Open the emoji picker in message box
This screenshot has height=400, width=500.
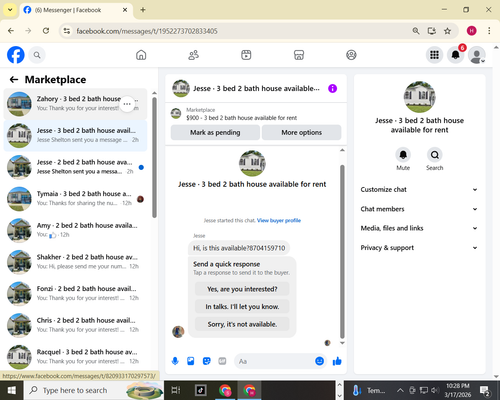click(319, 361)
